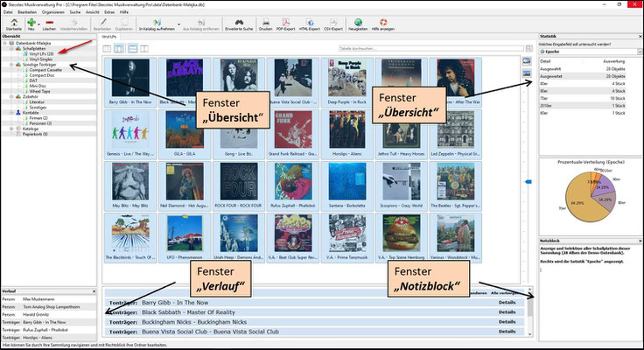Viewport: 644px width, 350px height.
Task: Open dropdown arrow next to In Katalog aufnehmen
Action: point(178,24)
